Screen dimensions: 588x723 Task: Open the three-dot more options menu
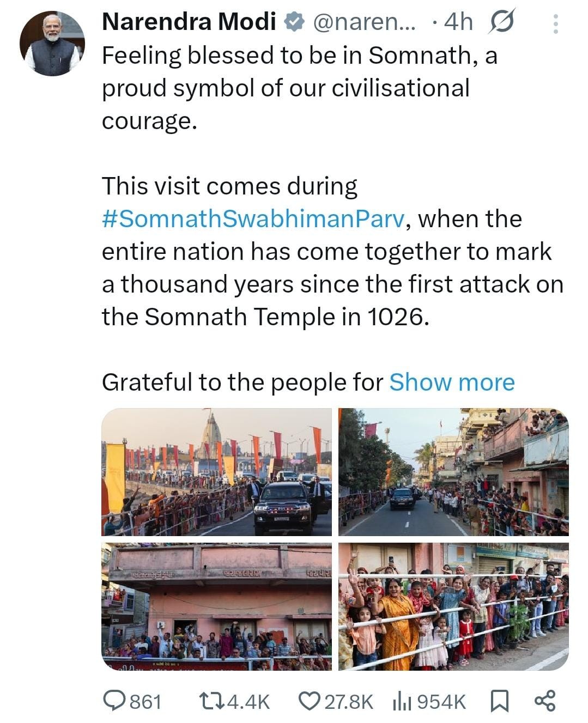555,24
